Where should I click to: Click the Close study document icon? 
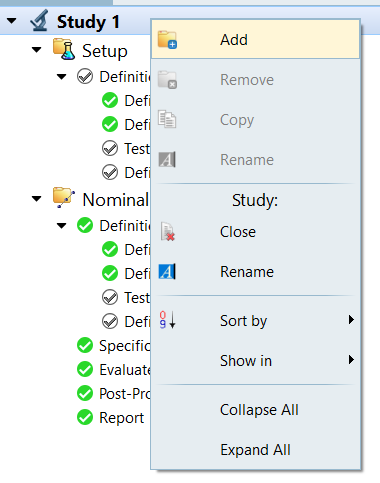click(167, 232)
